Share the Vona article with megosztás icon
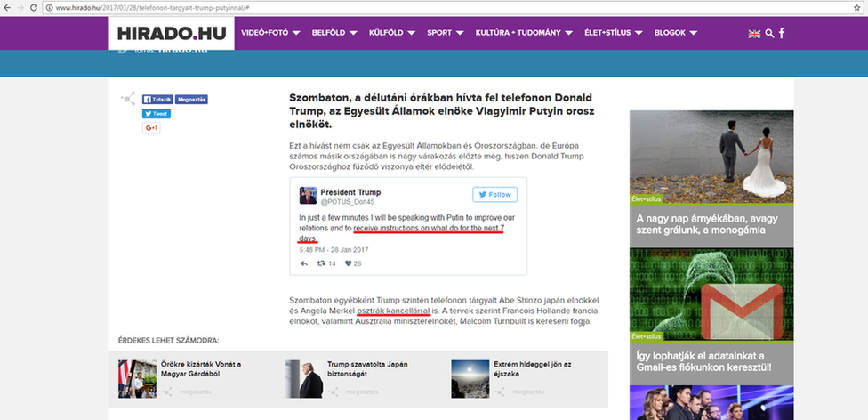The width and height of the screenshot is (868, 420). (187, 392)
